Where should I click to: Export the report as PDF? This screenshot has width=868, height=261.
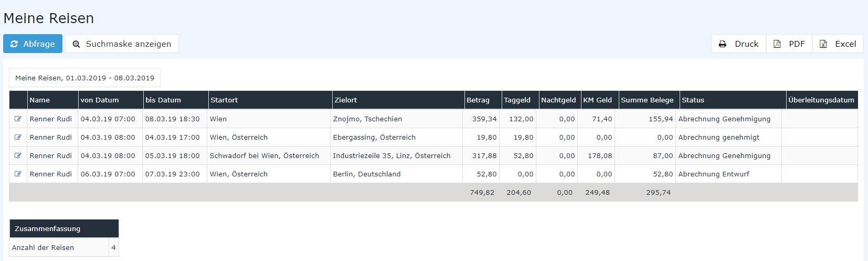[x=789, y=44]
